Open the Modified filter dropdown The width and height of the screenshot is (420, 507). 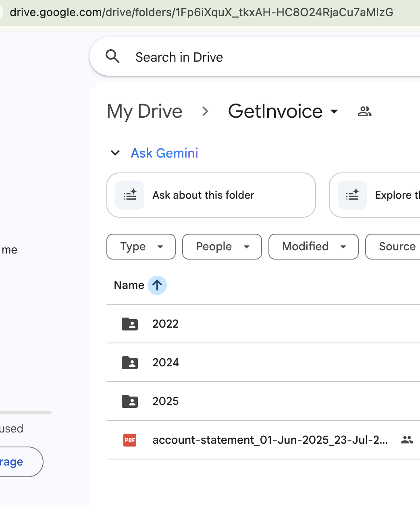[314, 247]
